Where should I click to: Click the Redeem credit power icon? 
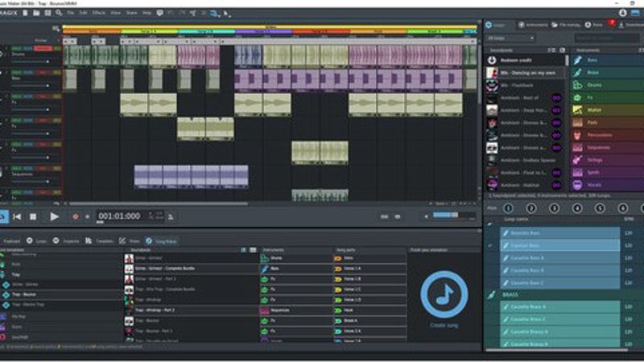point(492,60)
